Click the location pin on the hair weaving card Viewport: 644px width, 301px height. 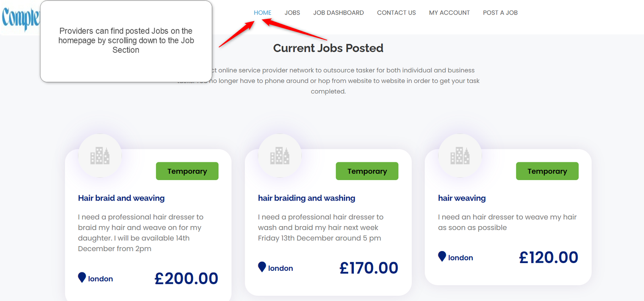(x=442, y=256)
